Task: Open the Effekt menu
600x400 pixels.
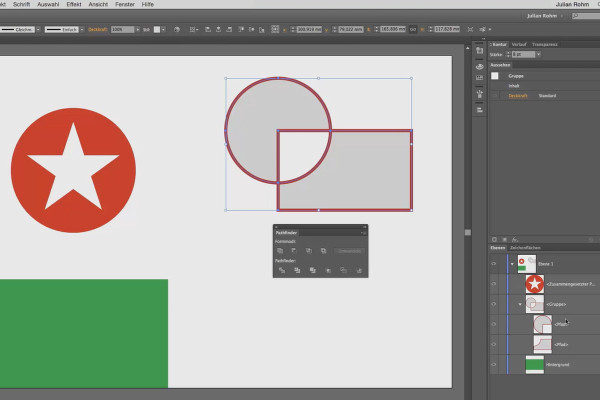Action: point(74,5)
